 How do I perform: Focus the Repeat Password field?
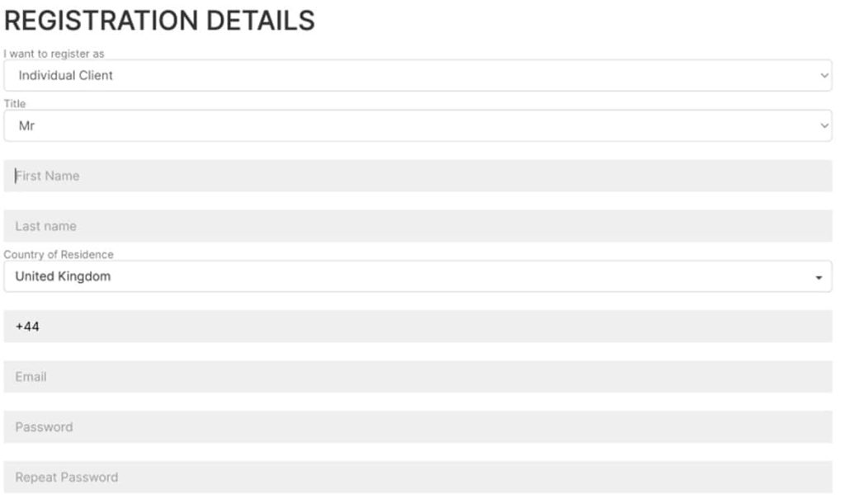click(x=418, y=478)
